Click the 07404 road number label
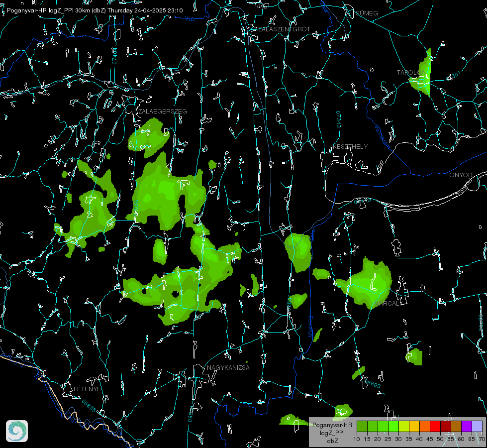The image size is (487, 448). (114, 56)
